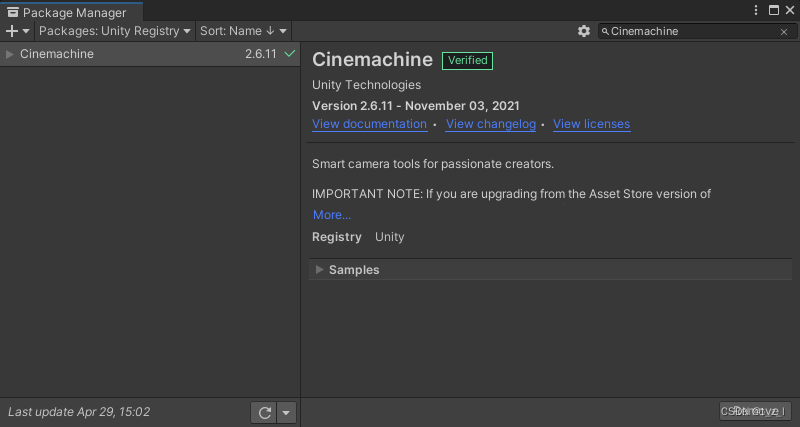Click the green installed checkmark icon

coord(290,54)
